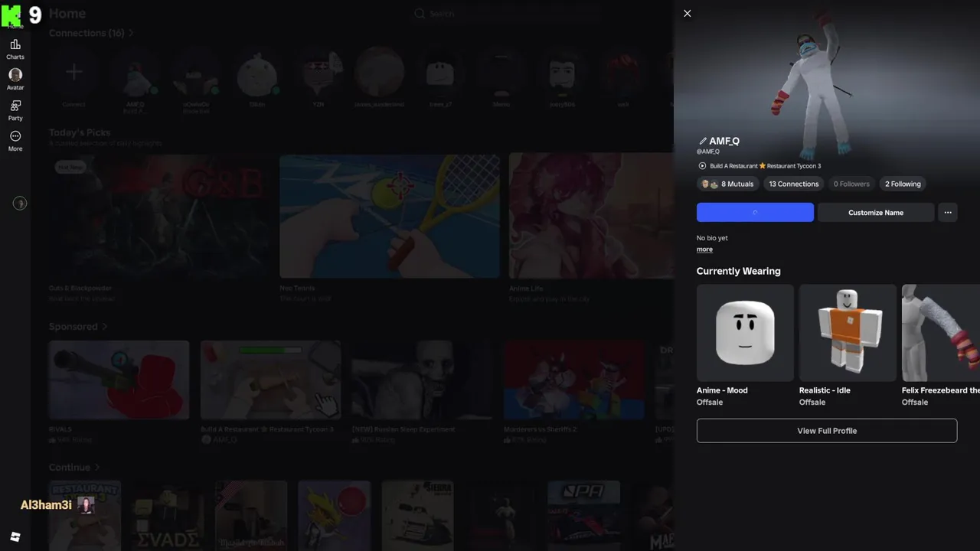Screen dimensions: 980x551
Task: Click the blue loading button
Action: point(755,213)
